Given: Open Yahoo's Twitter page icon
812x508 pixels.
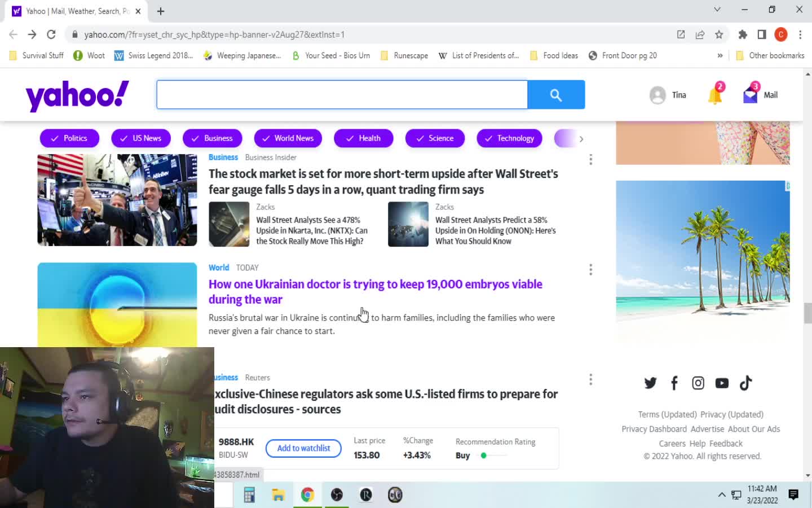Looking at the screenshot, I should pos(650,383).
